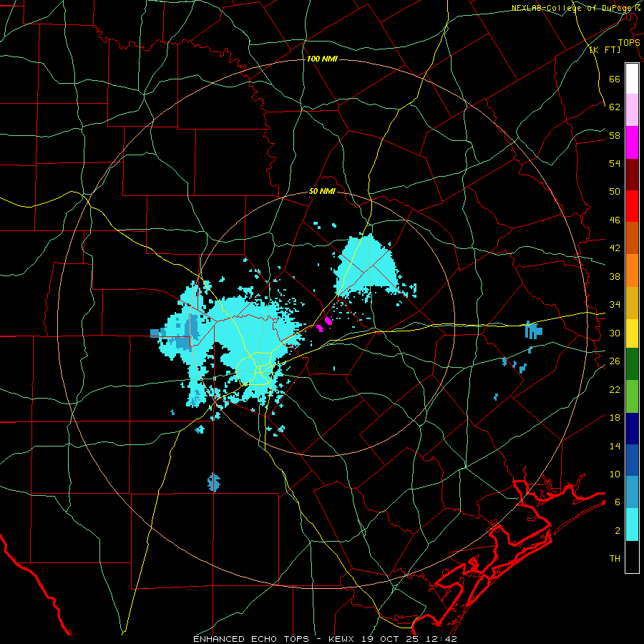Click the 58 scale value
The height and width of the screenshot is (644, 644).
[615, 135]
